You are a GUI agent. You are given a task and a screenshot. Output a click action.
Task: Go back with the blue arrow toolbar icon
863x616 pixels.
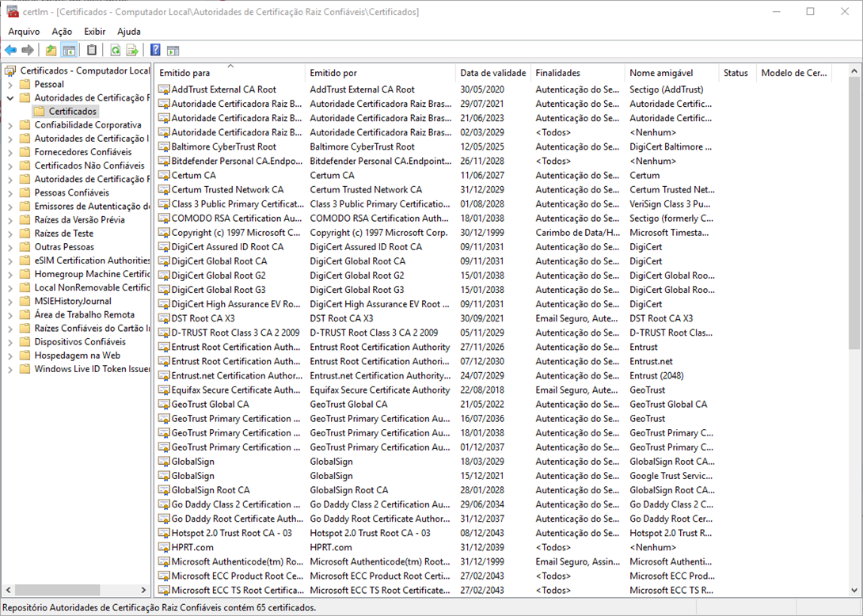(10, 51)
